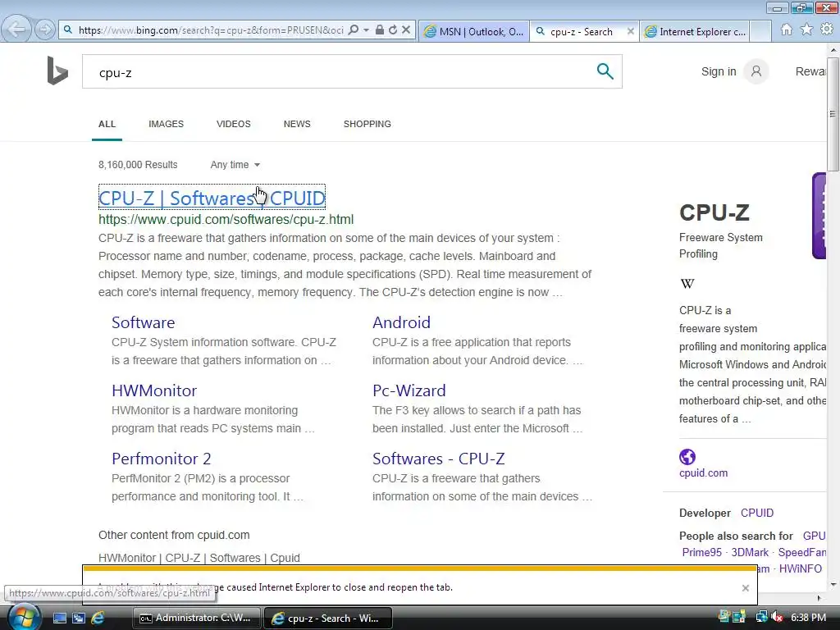Click the 8,160,000 Results count text
The width and height of the screenshot is (840, 630).
tap(138, 164)
